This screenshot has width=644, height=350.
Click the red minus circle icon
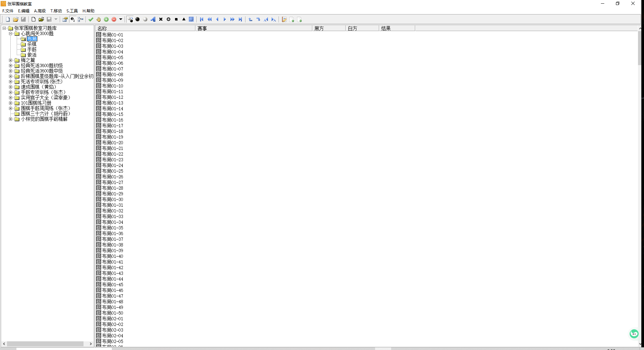114,19
